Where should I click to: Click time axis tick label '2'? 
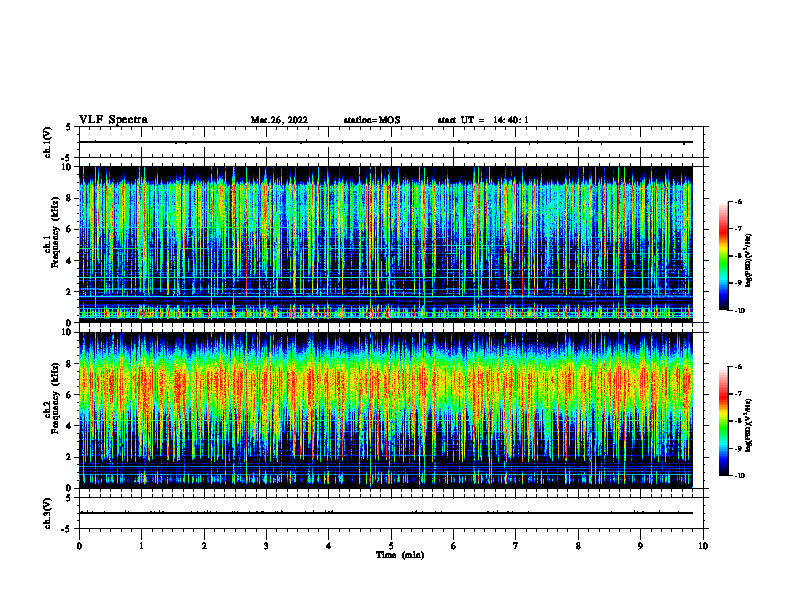coord(204,546)
